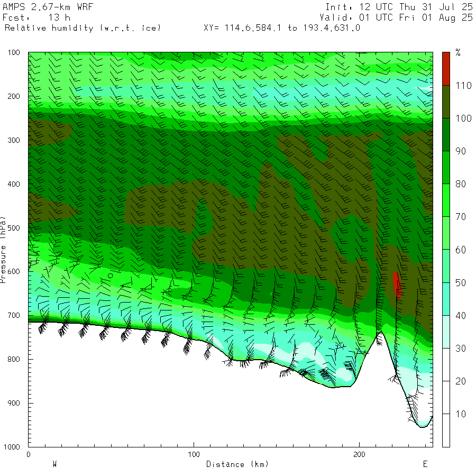Click the 100 hPa pressure axis label
This screenshot has width=476, height=476.
[14, 52]
